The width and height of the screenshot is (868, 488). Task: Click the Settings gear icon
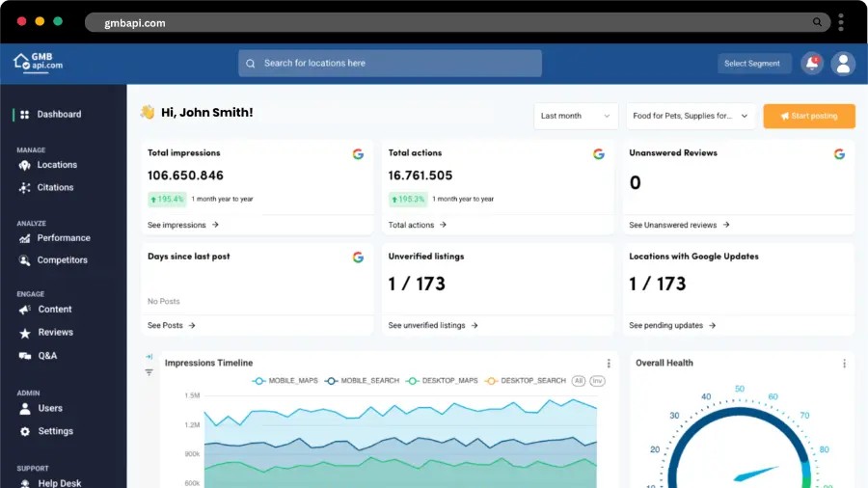25,431
